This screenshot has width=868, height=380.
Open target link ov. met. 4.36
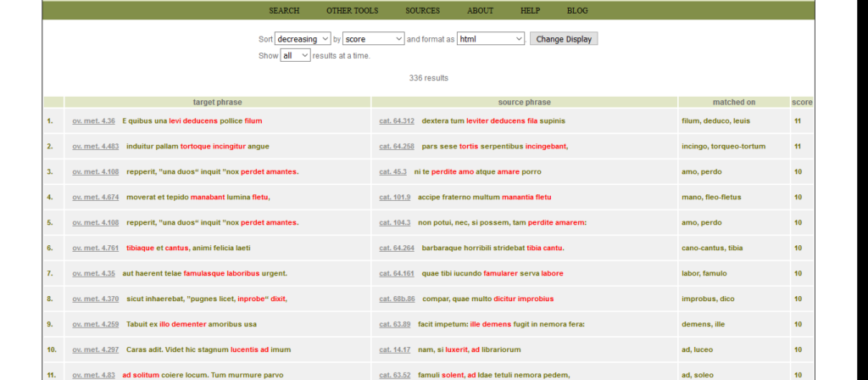(93, 121)
